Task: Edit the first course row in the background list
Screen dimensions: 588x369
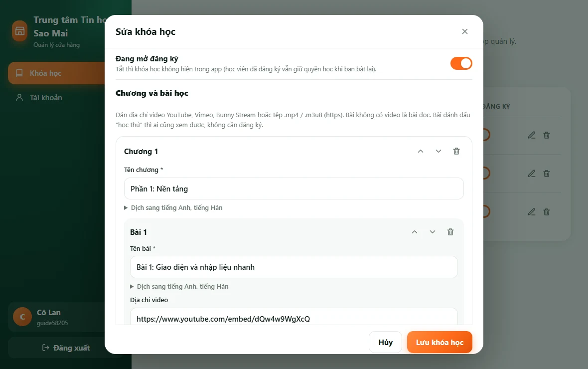Action: point(532,135)
